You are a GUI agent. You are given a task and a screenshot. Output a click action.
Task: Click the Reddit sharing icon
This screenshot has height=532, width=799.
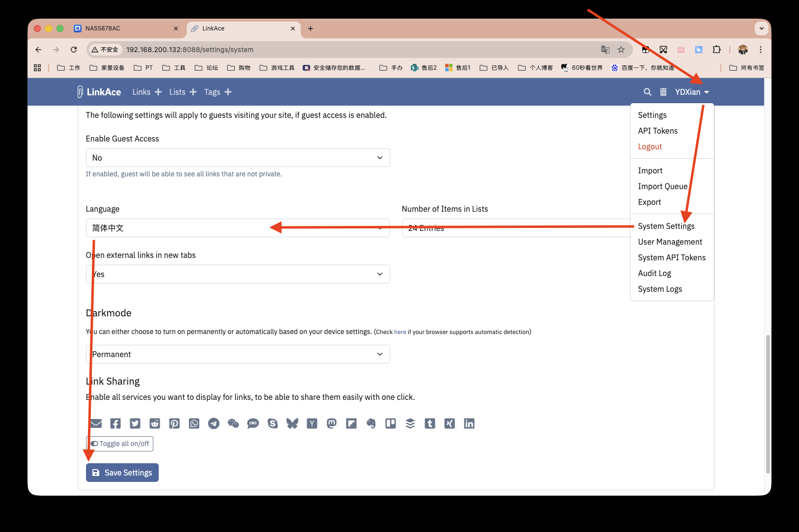point(155,423)
